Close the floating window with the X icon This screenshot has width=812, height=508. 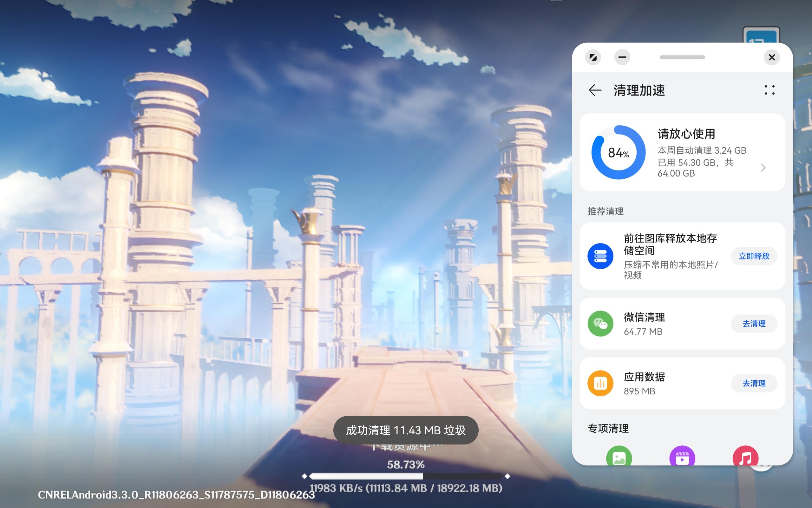click(772, 57)
